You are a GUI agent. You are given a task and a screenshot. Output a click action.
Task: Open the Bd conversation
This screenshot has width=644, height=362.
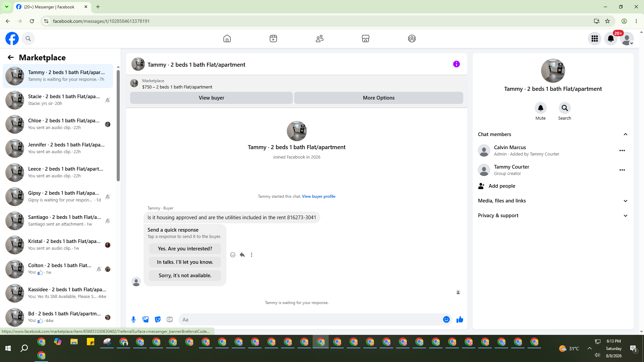click(x=58, y=316)
